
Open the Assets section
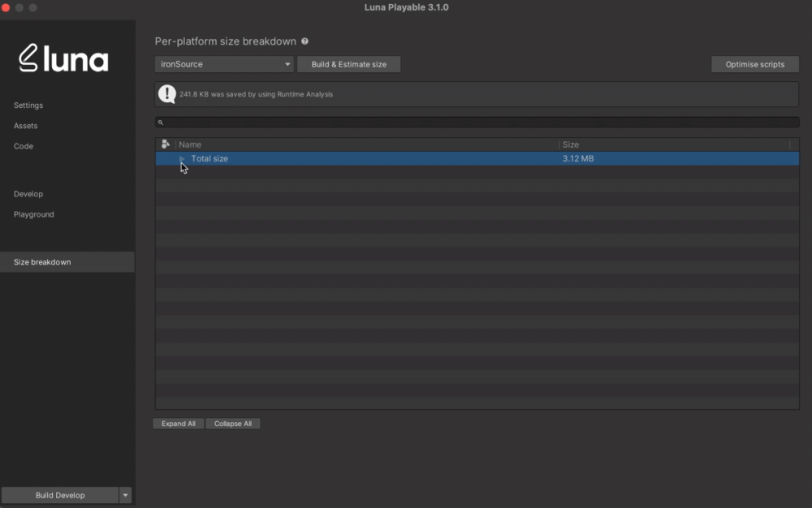tap(25, 126)
